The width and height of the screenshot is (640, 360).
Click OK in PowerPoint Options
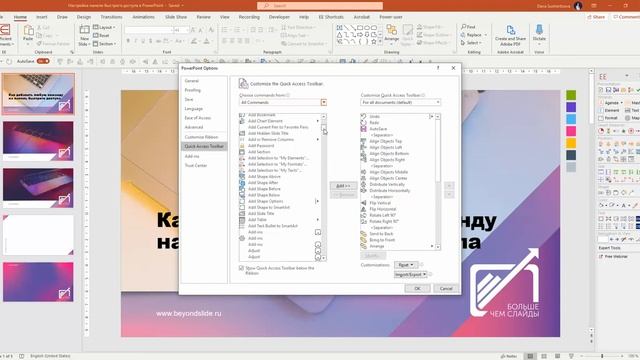tap(417, 288)
